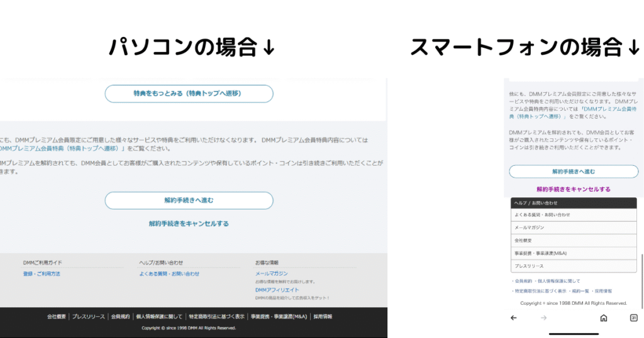This screenshot has height=338, width=644.
Task: Click お得な情報 heading in PC footer
Action: pos(267,263)
